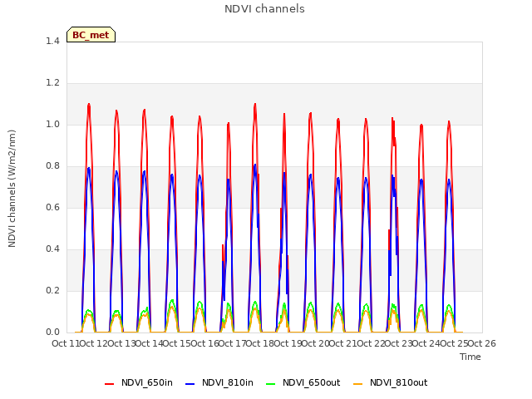Select the NDVI_810in blue legend swatch
Image resolution: width=532 pixels, height=399 pixels.
click(190, 384)
